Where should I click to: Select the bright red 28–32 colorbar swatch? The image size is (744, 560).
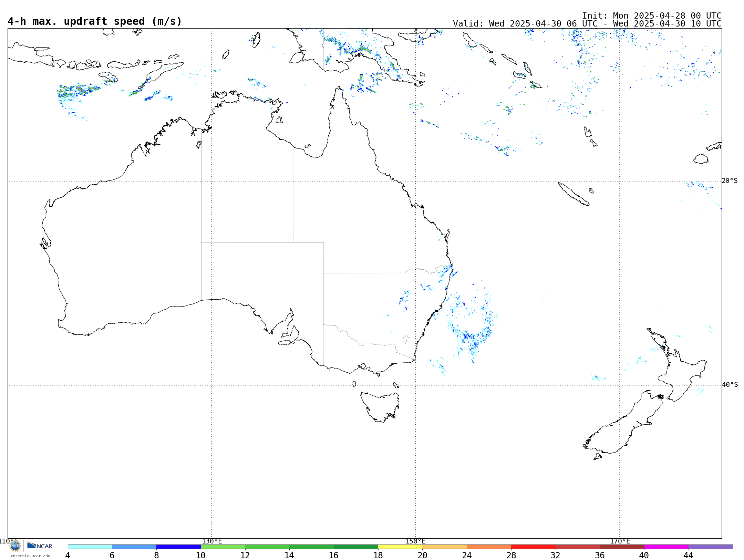(533, 547)
